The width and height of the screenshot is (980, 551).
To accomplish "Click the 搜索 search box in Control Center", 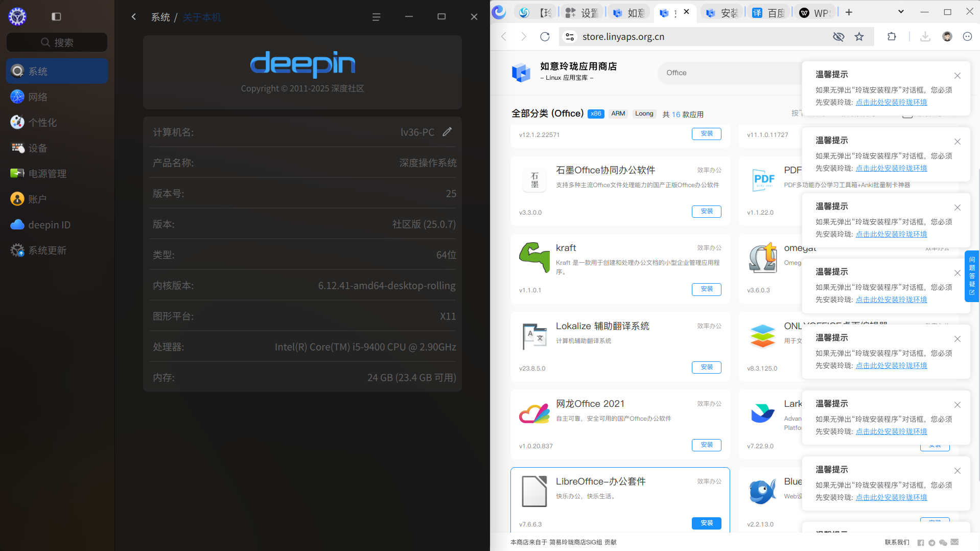I will pyautogui.click(x=57, y=42).
